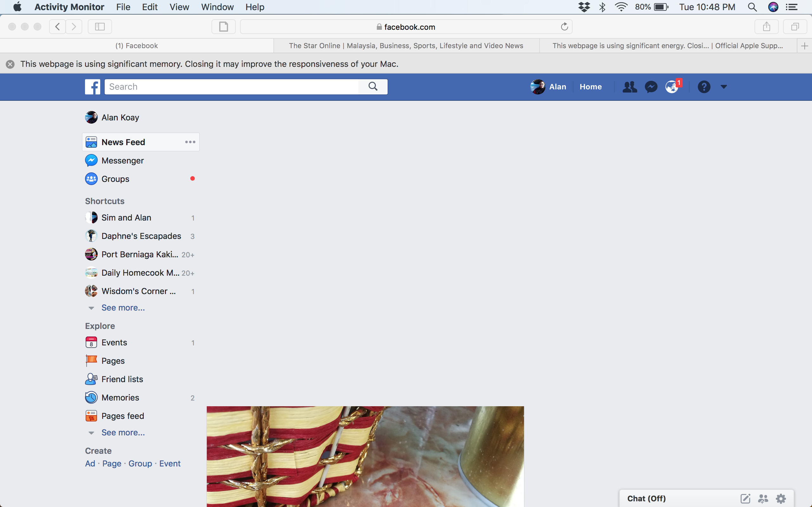Click the Group link under Create

tap(140, 463)
